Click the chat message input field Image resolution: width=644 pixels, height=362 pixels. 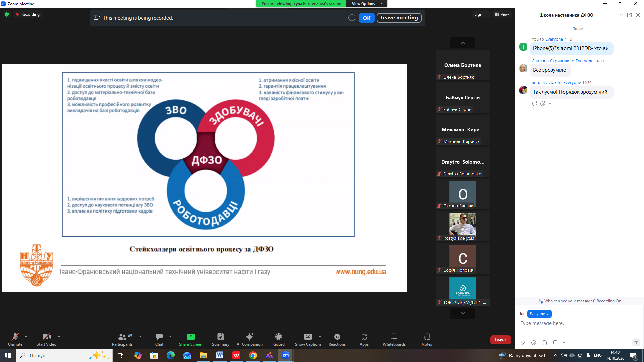[x=579, y=323]
